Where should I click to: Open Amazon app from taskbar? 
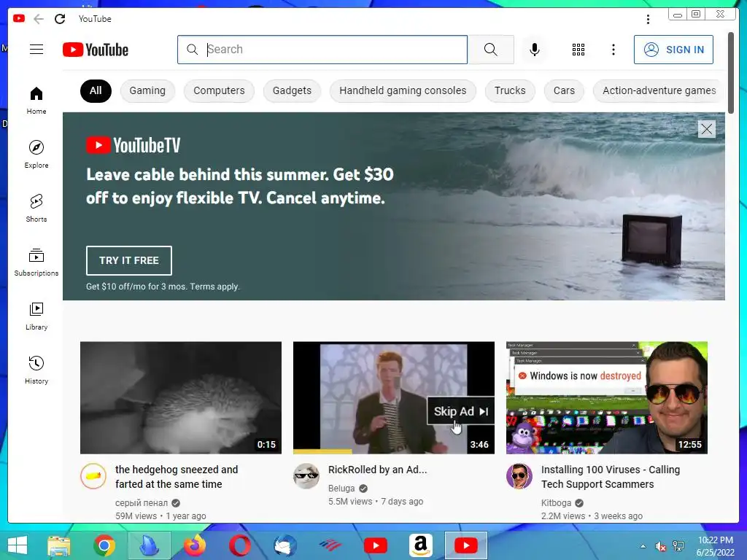coord(421,545)
